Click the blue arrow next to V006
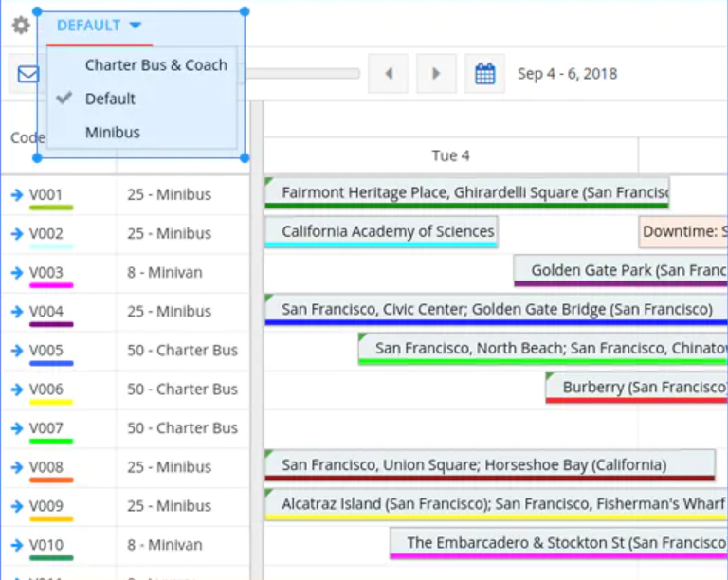The image size is (728, 580). pos(17,390)
